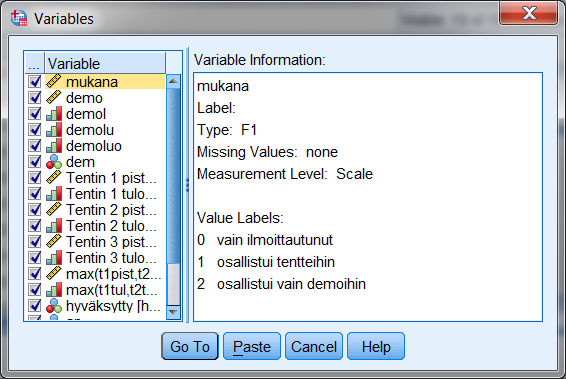Image resolution: width=566 pixels, height=379 pixels.
Task: Toggle the Tentin 1 pist... checkbox
Action: [x=35, y=178]
